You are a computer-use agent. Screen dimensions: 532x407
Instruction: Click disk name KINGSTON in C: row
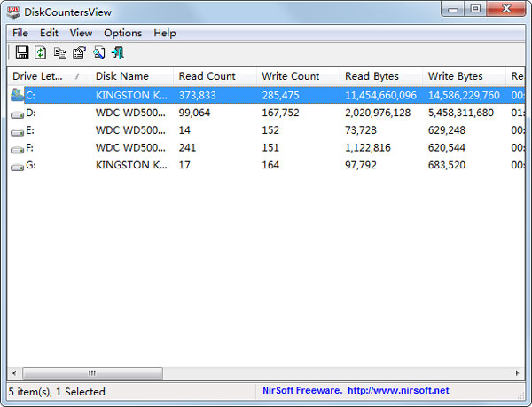(x=131, y=95)
